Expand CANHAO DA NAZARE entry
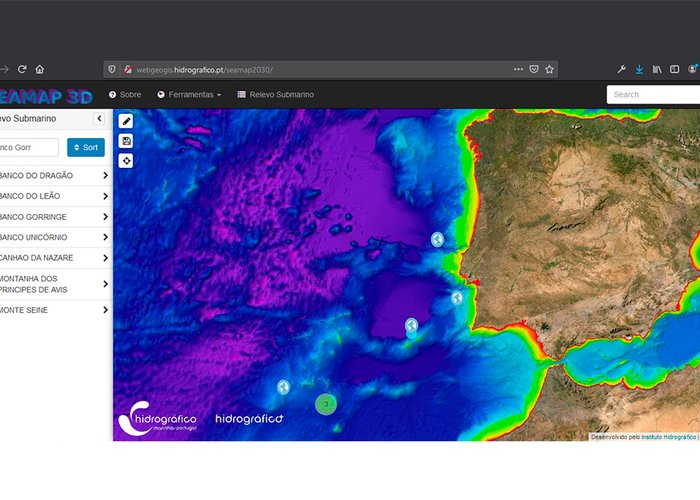Viewport: 700px width, 500px height. 105,258
